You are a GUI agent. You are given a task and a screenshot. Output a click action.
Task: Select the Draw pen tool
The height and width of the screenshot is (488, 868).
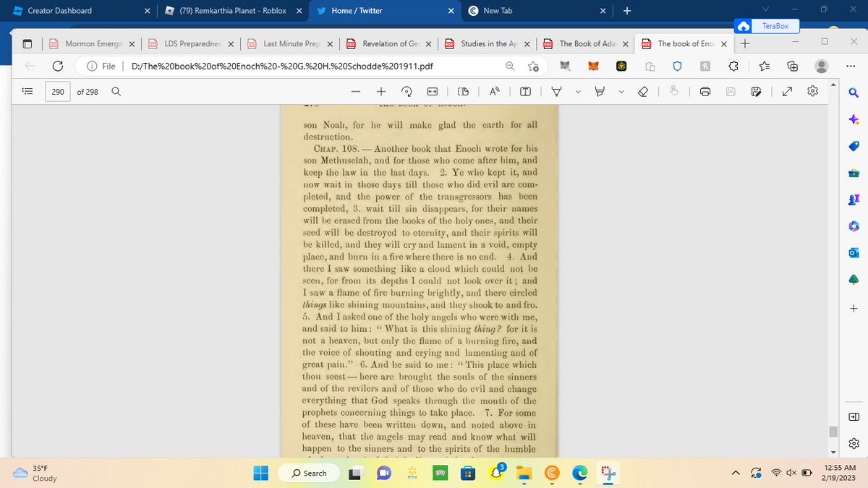(558, 92)
